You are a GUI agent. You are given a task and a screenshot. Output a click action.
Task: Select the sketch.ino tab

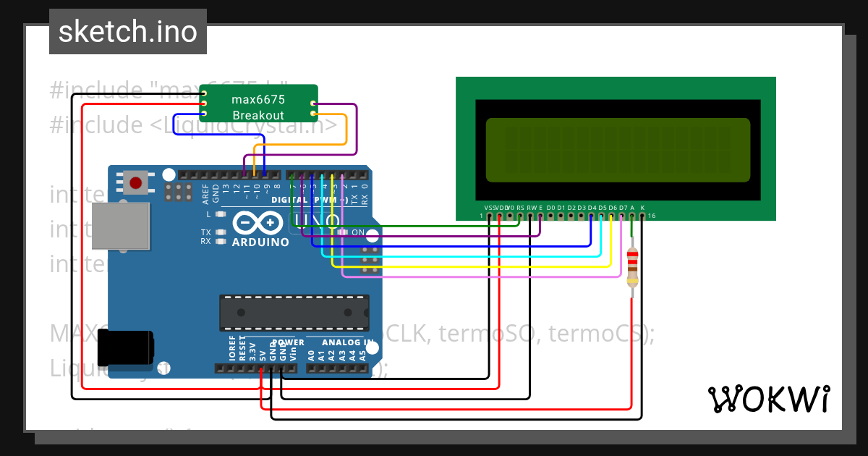[127, 31]
